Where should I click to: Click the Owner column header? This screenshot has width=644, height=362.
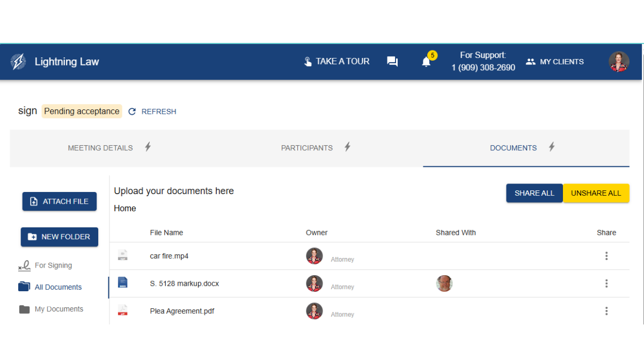(317, 233)
